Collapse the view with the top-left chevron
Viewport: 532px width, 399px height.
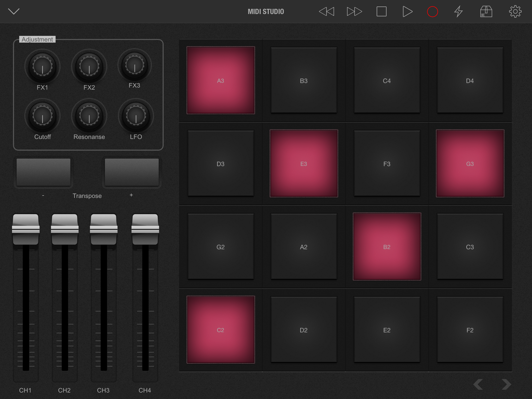14,11
